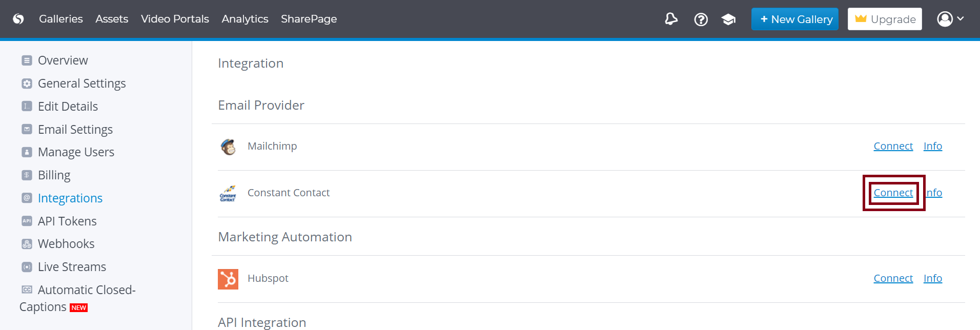
Task: Click the API Tokens sidebar icon
Action: (x=27, y=221)
